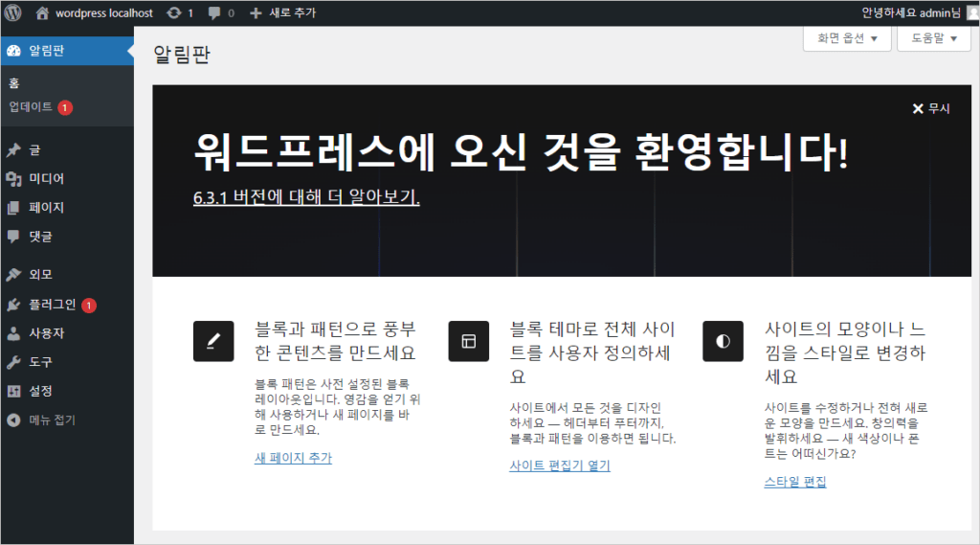Click the layout icon for block theme card

coord(469,342)
